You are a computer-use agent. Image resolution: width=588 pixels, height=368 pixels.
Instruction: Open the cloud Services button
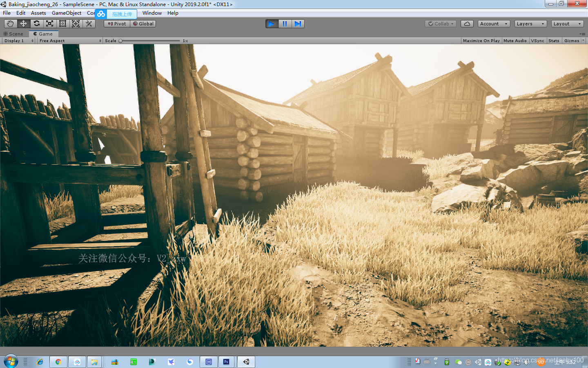(x=467, y=24)
